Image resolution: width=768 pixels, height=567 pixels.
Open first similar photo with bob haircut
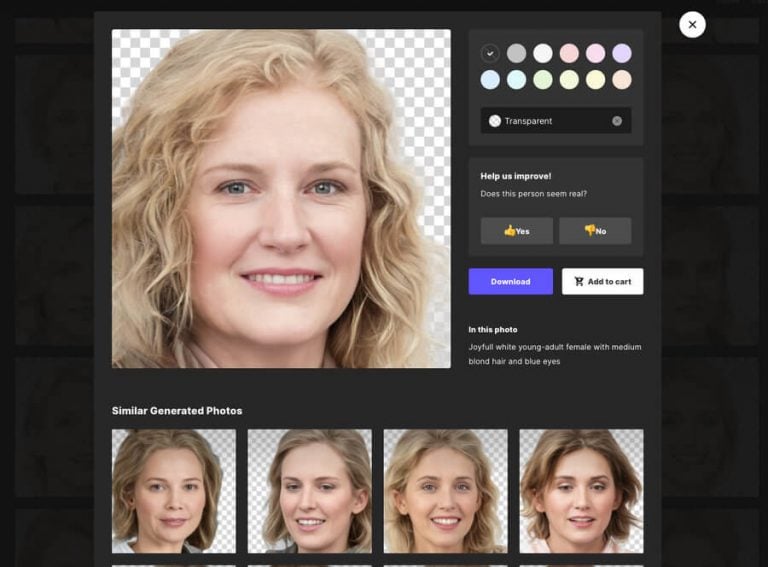point(174,491)
